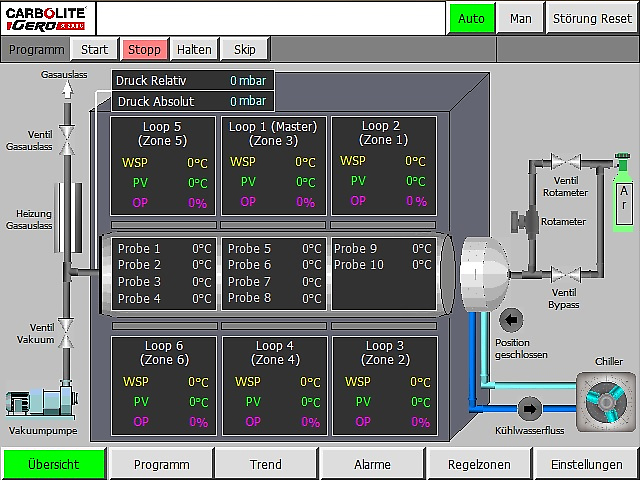This screenshot has width=641, height=482.
Task: Click Loop 1 Master PV value
Action: (305, 182)
